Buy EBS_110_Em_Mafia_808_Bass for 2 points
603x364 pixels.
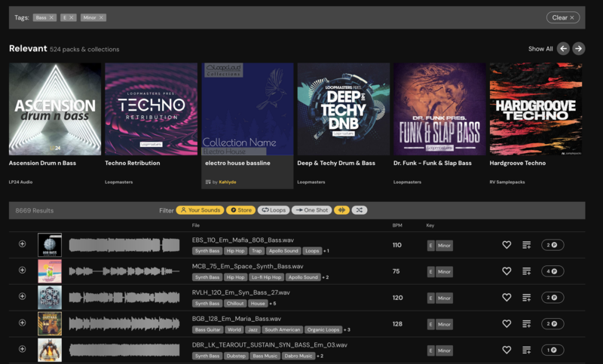point(552,245)
